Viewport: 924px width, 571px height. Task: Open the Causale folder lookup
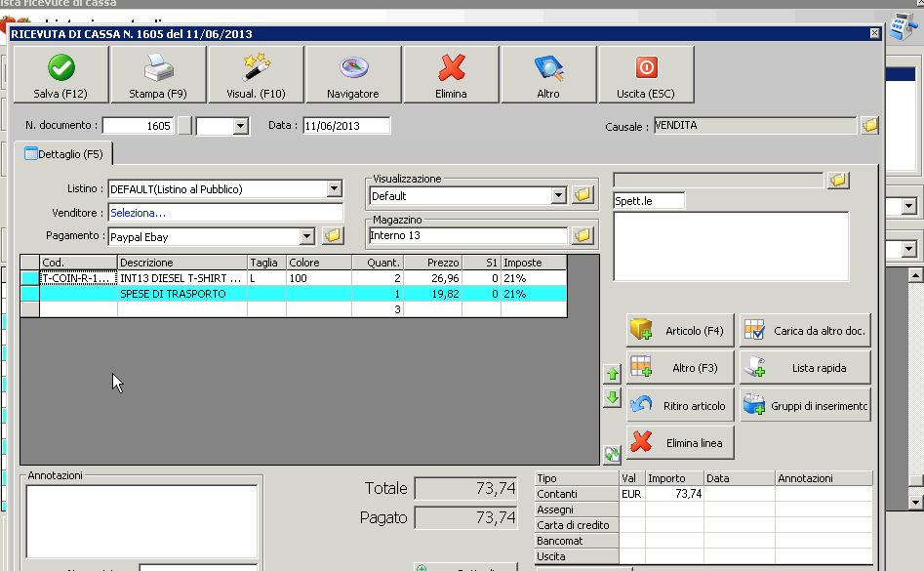point(869,126)
